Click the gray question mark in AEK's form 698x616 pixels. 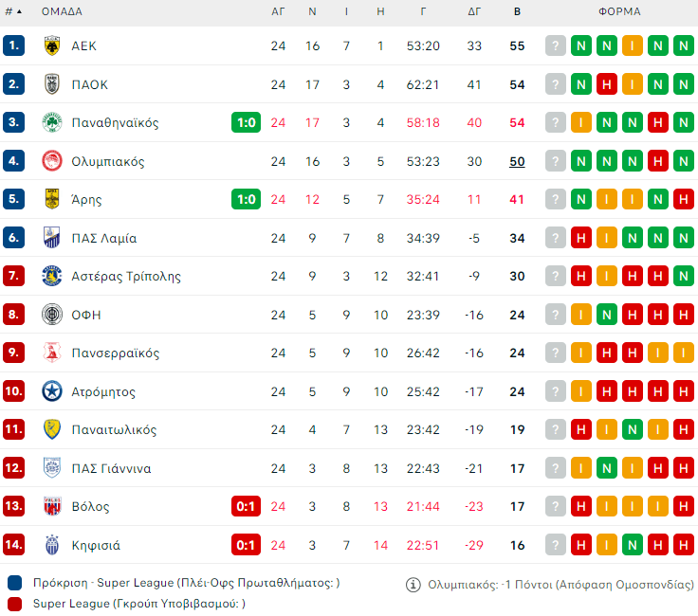point(556,45)
